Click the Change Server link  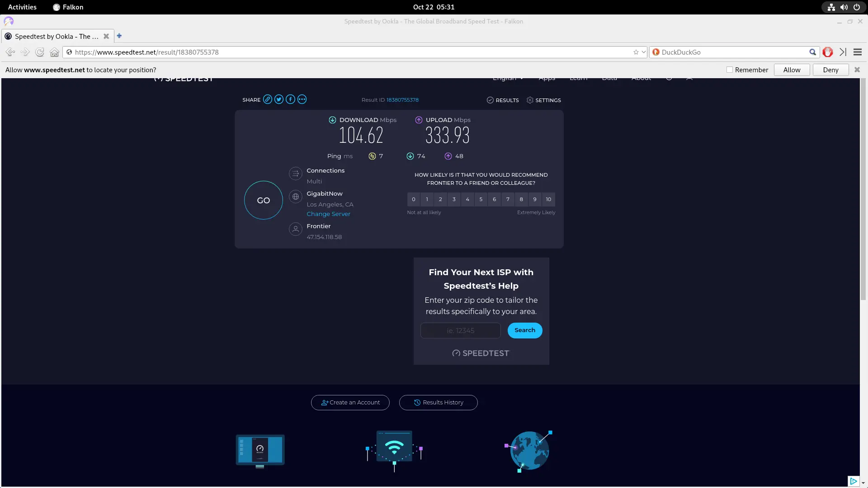329,214
